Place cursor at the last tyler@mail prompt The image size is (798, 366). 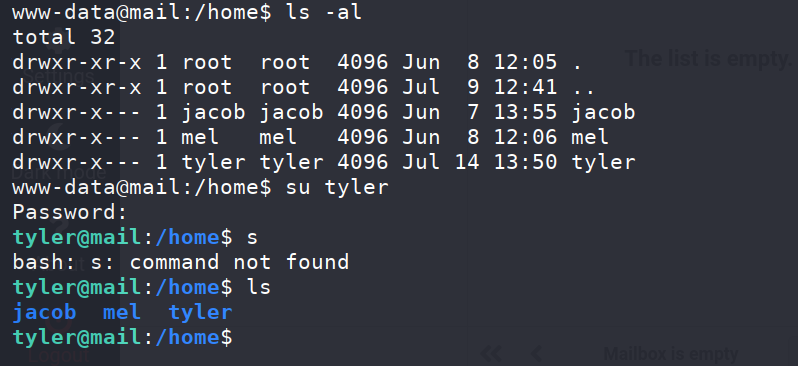click(x=123, y=337)
